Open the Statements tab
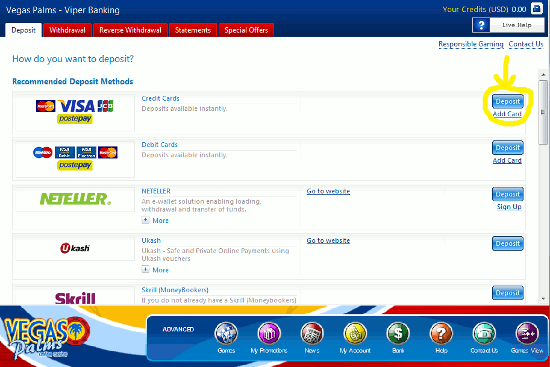The width and height of the screenshot is (550, 367). click(193, 30)
